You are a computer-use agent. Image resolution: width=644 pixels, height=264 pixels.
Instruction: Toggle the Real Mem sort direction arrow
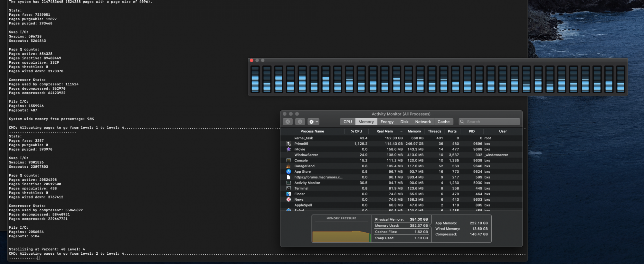click(x=401, y=131)
